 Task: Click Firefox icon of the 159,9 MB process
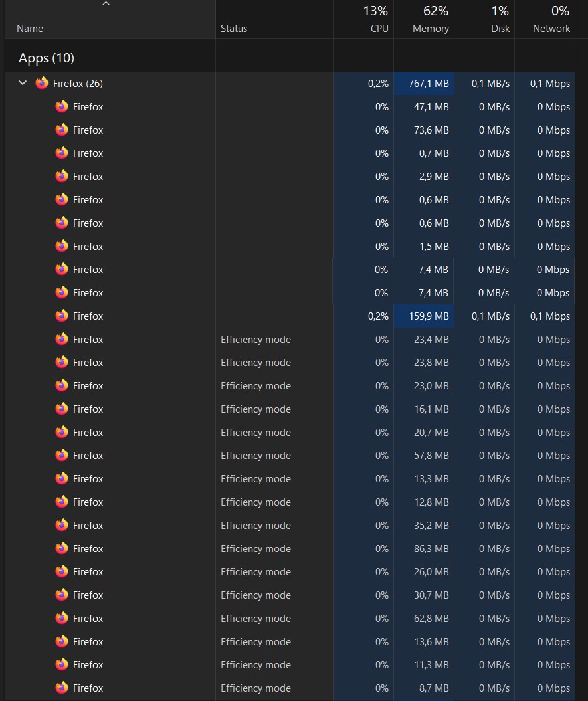point(62,316)
